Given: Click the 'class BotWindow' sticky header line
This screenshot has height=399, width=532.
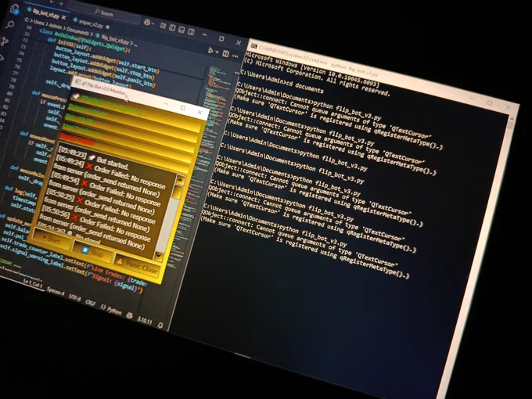Looking at the screenshot, I should click(x=84, y=42).
